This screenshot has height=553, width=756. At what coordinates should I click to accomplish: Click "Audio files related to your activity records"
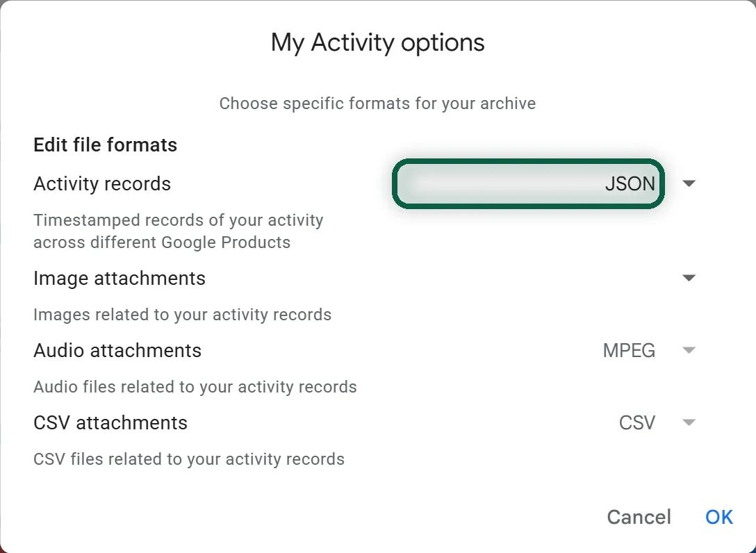click(x=195, y=387)
